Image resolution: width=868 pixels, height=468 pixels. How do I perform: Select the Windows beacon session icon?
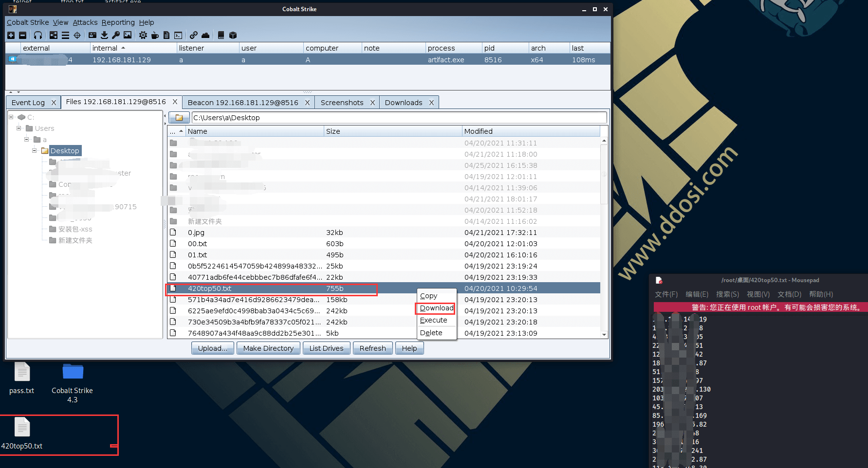[13, 59]
